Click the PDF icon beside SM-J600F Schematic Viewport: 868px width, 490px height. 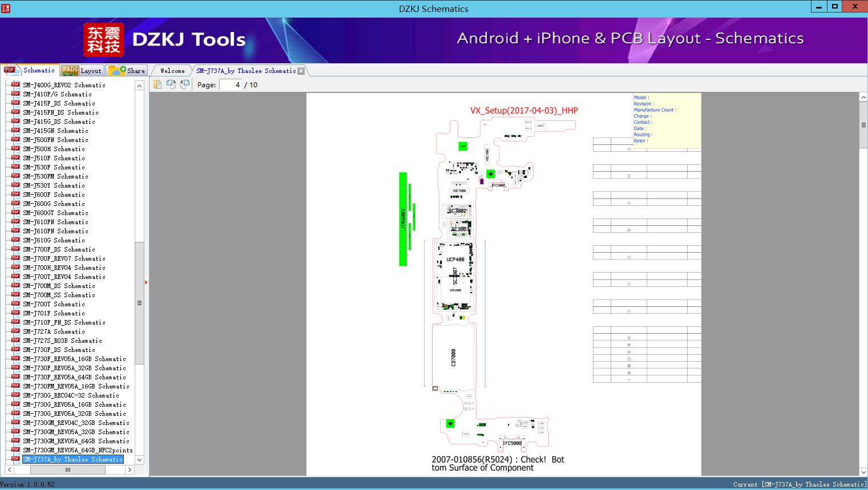point(15,194)
